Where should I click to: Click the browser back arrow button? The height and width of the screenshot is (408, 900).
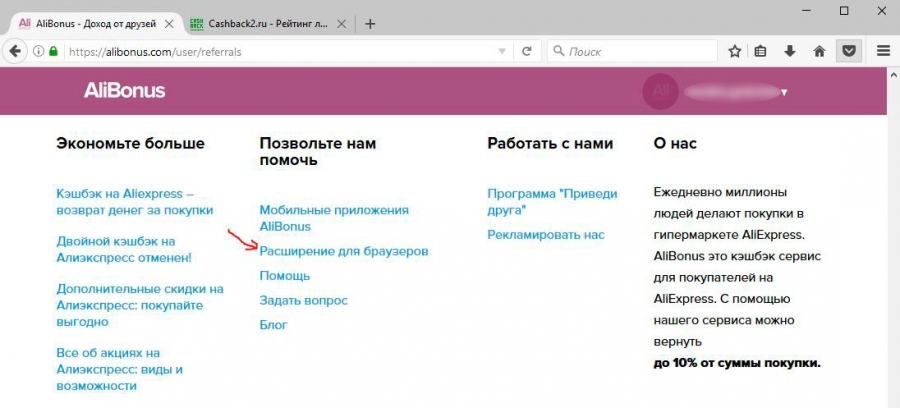15,52
